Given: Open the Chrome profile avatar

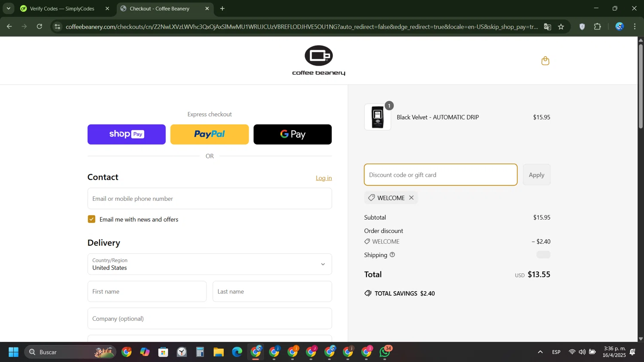Looking at the screenshot, I should coord(620,27).
